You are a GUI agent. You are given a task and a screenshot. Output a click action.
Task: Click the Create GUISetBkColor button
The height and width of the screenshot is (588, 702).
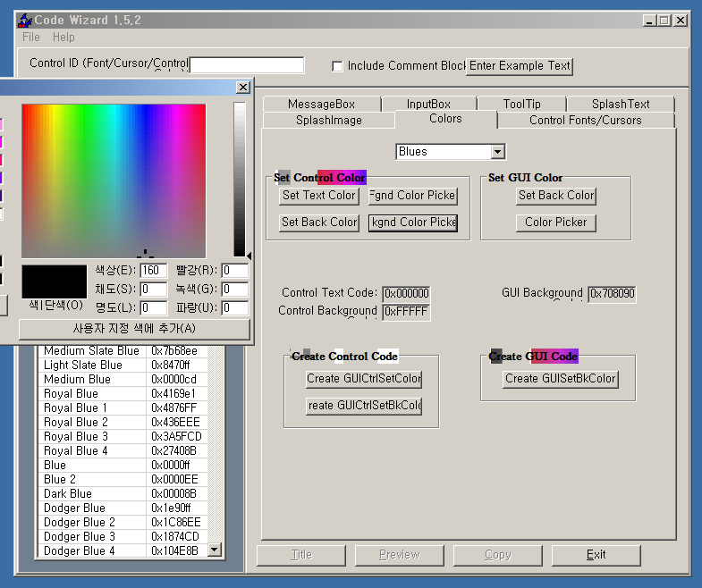pyautogui.click(x=561, y=379)
